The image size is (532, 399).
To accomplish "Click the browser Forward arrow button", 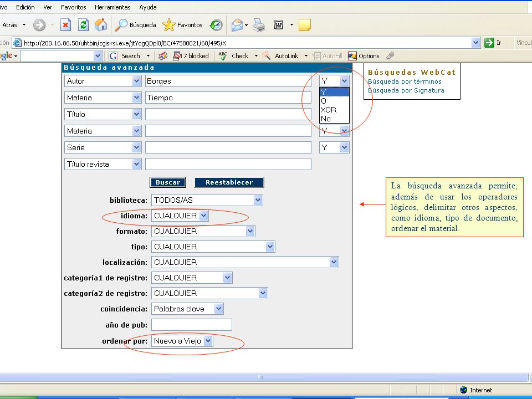I will click(39, 25).
